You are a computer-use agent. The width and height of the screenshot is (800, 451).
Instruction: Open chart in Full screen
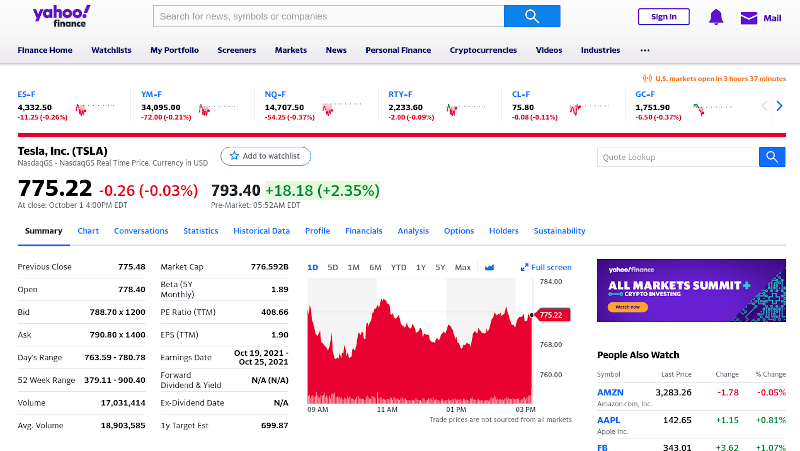(546, 267)
